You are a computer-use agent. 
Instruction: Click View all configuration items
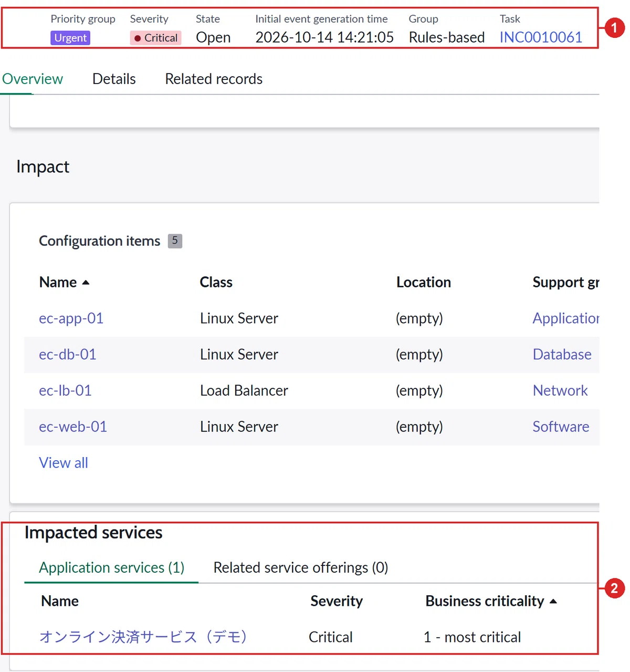coord(64,463)
